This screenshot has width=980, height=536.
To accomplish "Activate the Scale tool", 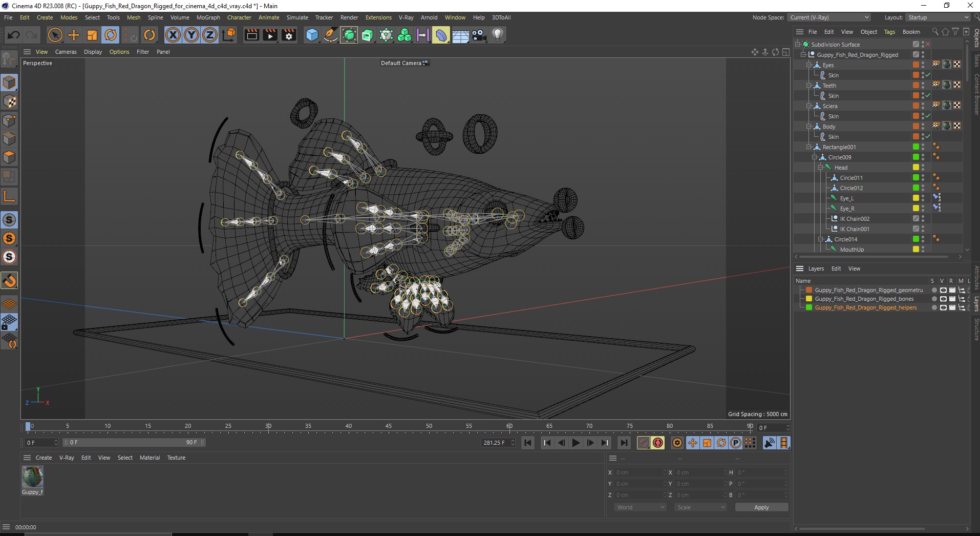I will [x=92, y=35].
